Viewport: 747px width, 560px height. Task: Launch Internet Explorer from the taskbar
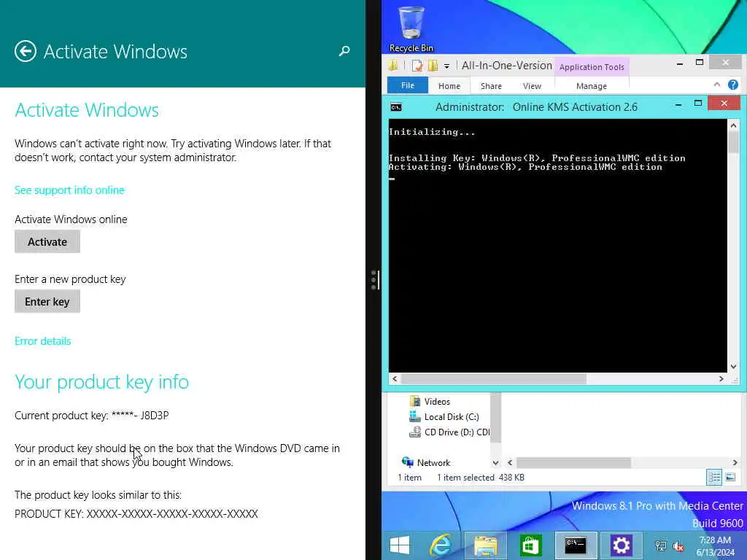click(x=440, y=545)
